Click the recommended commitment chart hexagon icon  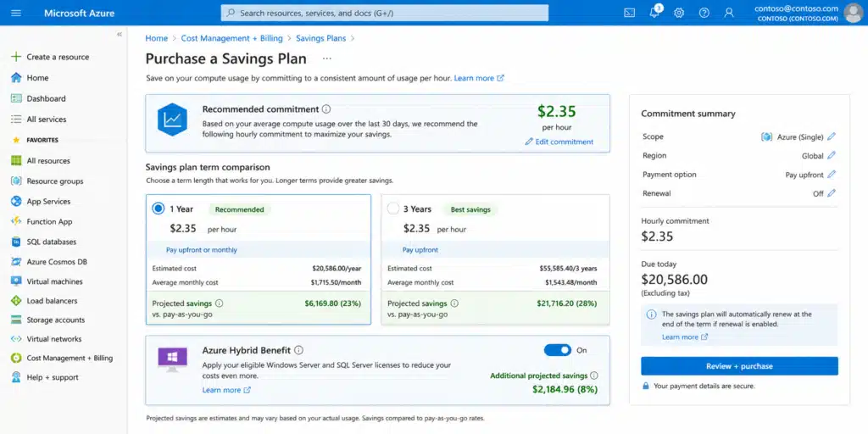click(x=172, y=119)
